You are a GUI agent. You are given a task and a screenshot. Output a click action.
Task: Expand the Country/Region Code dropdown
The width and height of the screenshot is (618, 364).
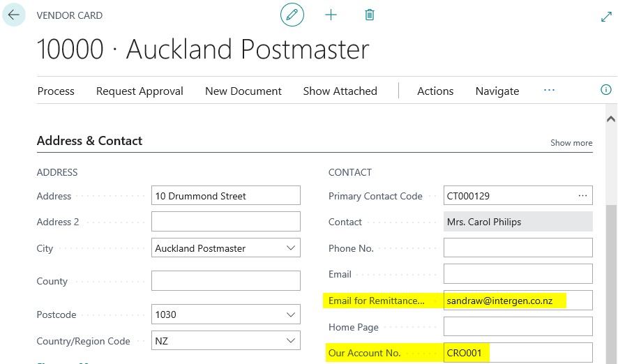[291, 341]
